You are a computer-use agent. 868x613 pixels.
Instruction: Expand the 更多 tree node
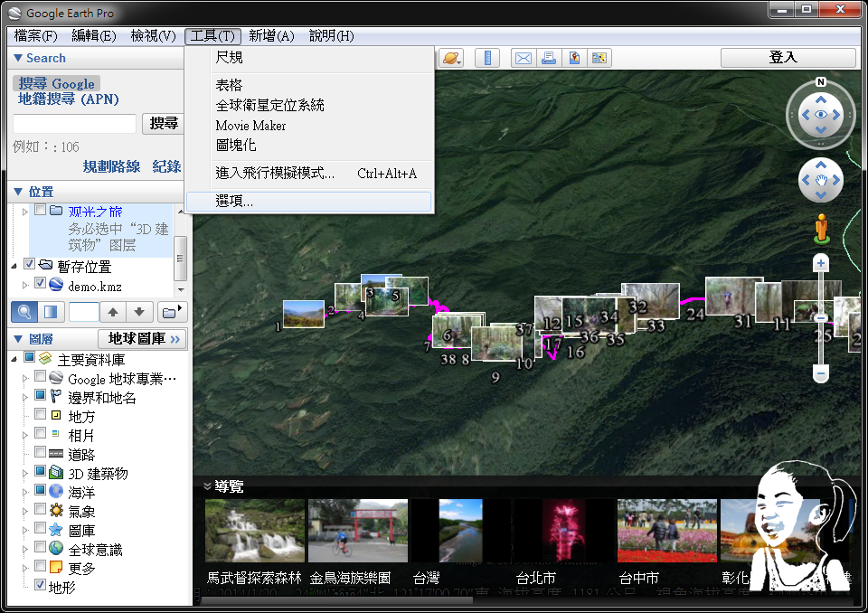pos(25,568)
